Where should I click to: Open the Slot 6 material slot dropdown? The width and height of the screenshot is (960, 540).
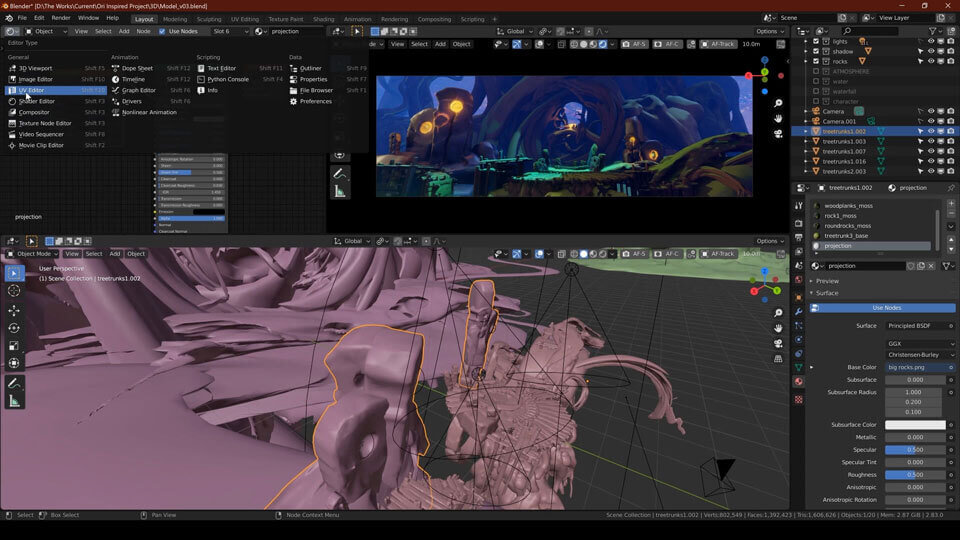click(230, 31)
